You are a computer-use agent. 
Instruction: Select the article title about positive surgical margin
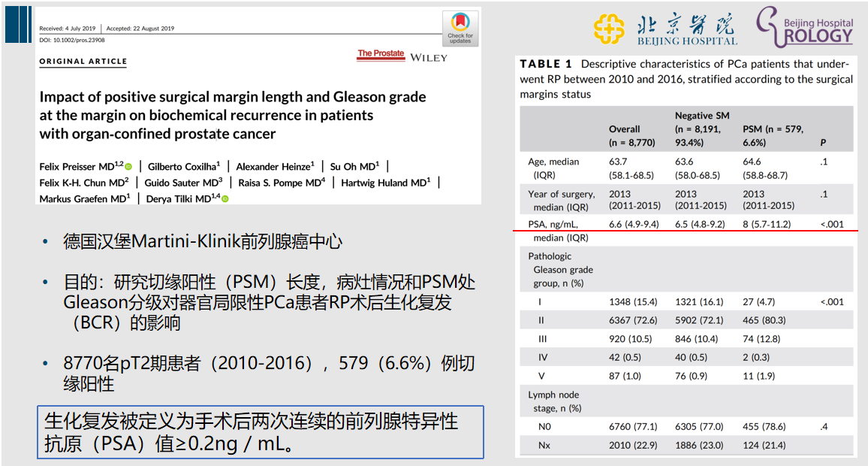(233, 115)
